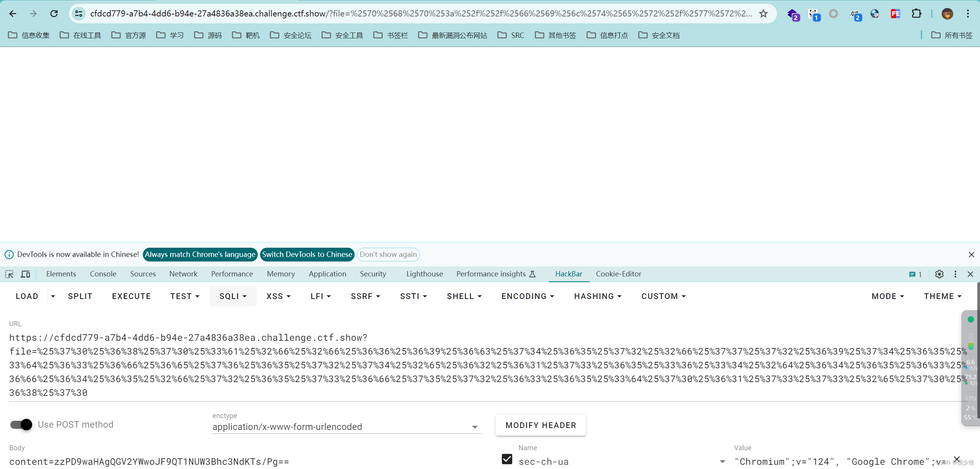Switch to the Network tab
Image resolution: width=980 pixels, height=469 pixels.
[x=183, y=274]
